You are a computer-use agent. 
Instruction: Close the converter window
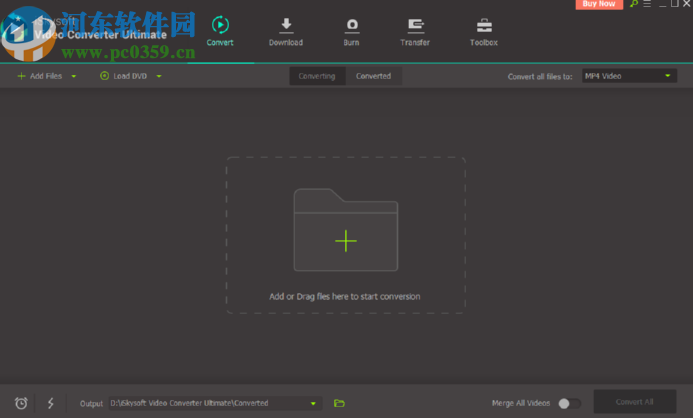pyautogui.click(x=687, y=4)
